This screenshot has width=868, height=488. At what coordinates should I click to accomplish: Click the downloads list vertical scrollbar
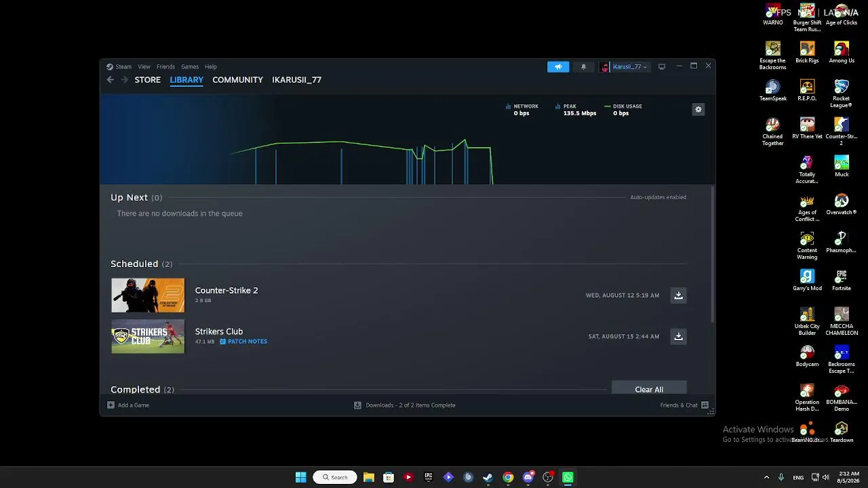click(712, 254)
